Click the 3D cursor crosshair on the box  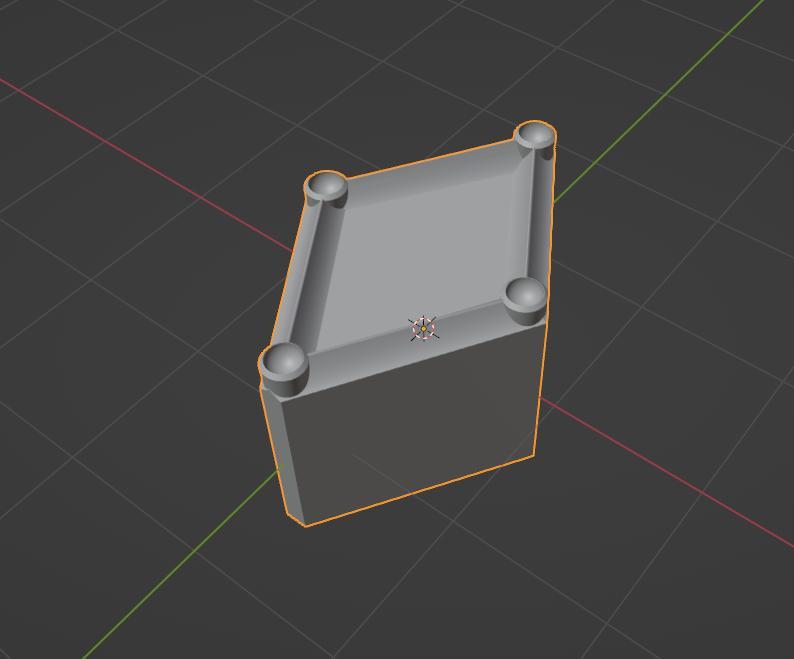coord(424,329)
